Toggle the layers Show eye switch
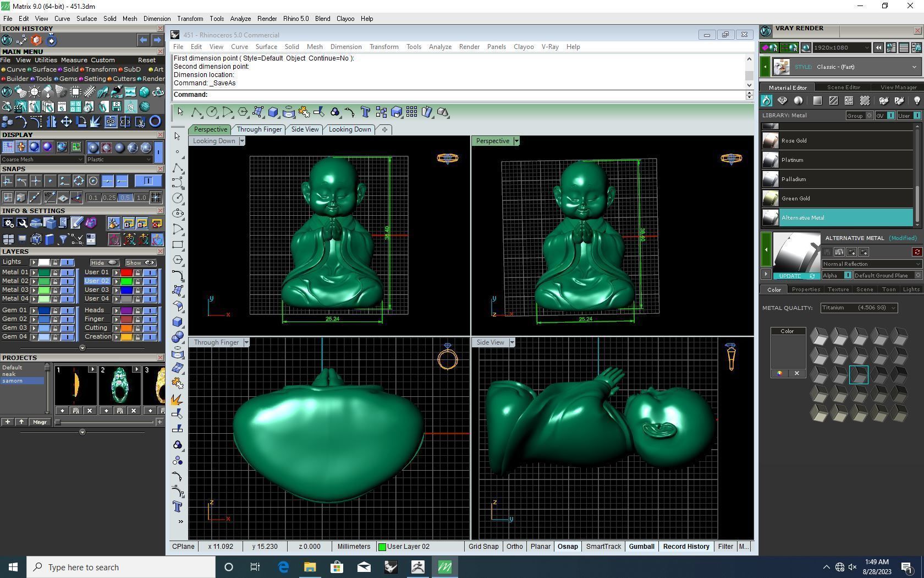The height and width of the screenshot is (578, 924). [x=140, y=263]
